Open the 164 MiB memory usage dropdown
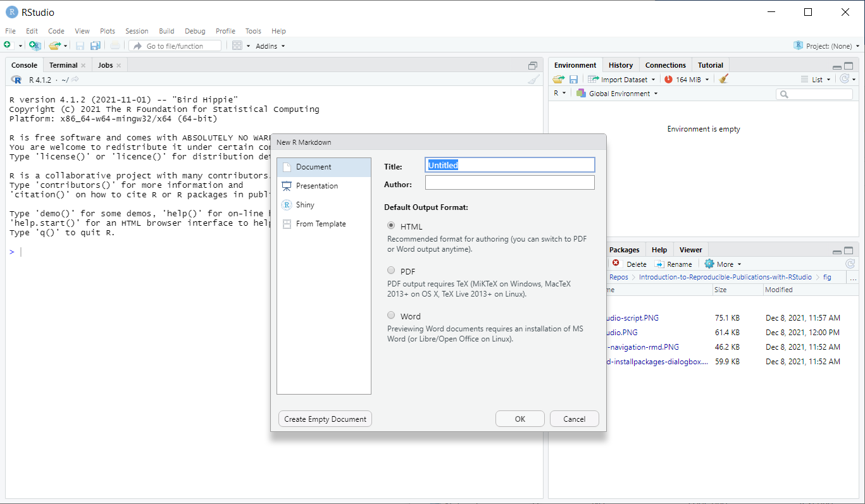The width and height of the screenshot is (865, 504). coord(687,80)
